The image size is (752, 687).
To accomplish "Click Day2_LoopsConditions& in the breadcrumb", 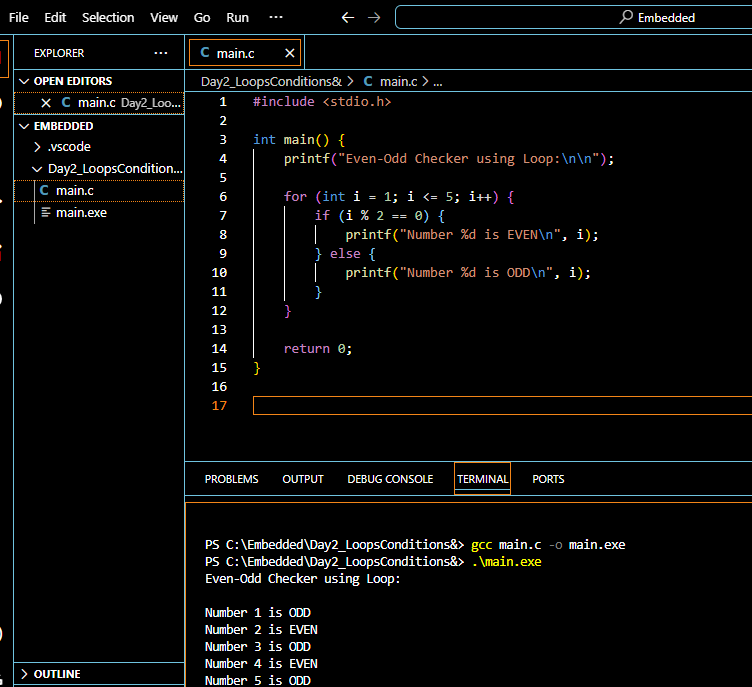I will coord(271,82).
